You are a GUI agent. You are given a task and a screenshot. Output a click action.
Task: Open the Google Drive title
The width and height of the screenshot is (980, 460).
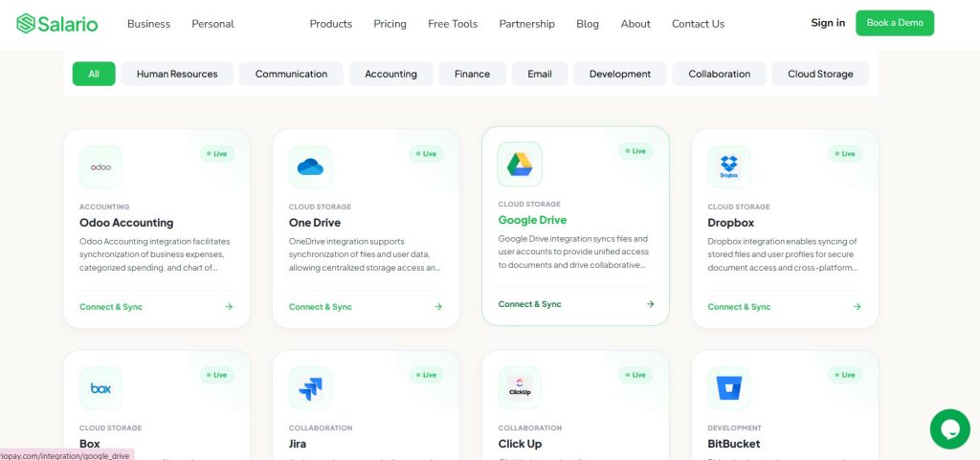[532, 220]
